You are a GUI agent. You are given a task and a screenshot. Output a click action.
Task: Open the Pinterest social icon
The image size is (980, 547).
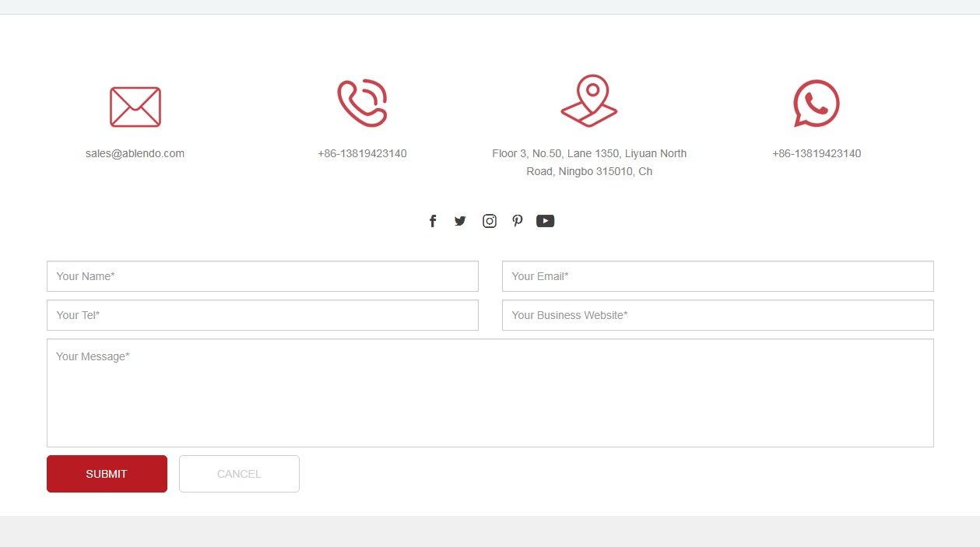[x=518, y=221]
